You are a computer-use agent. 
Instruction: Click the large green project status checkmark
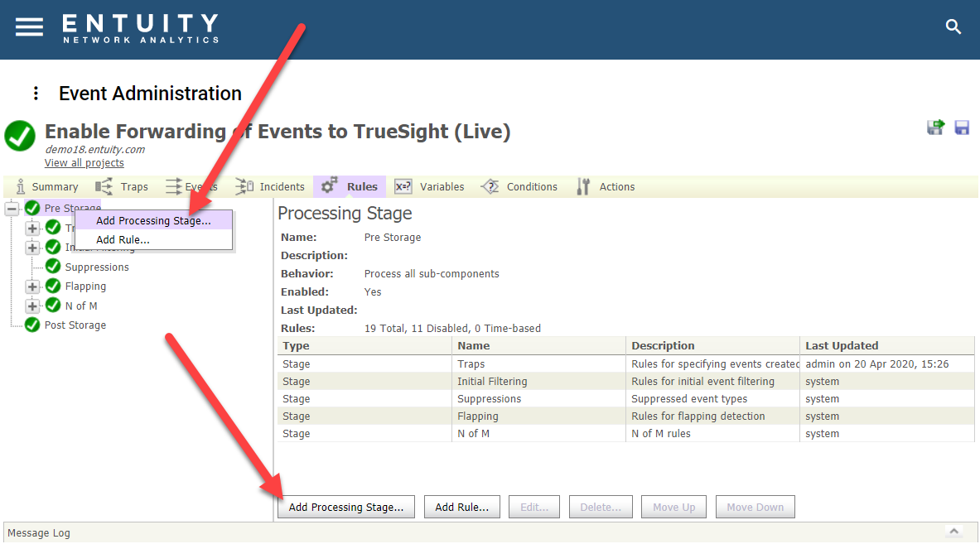pyautogui.click(x=20, y=136)
